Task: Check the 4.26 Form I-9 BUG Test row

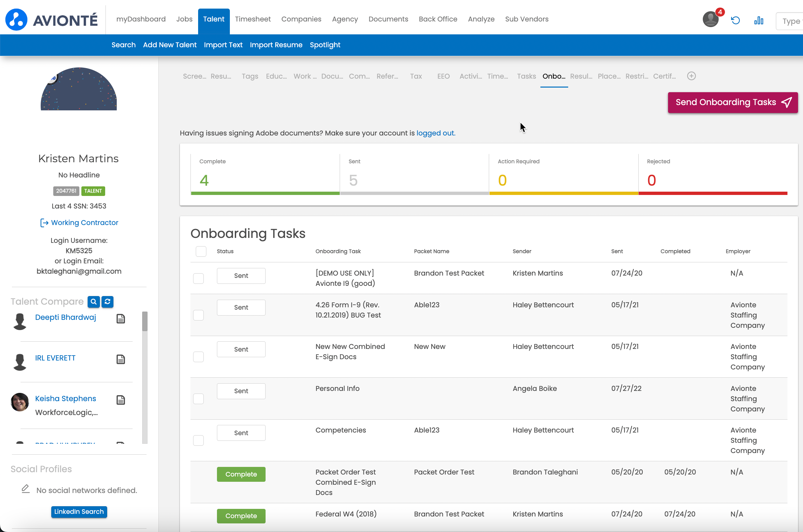Action: coord(198,315)
